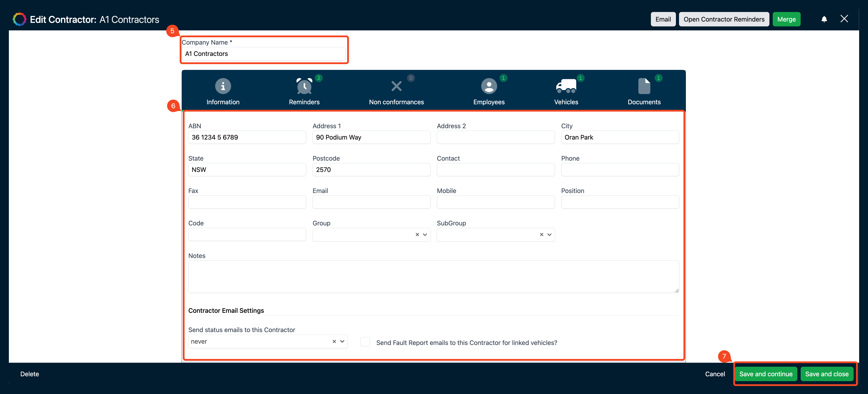
Task: Click Save and close
Action: click(827, 374)
